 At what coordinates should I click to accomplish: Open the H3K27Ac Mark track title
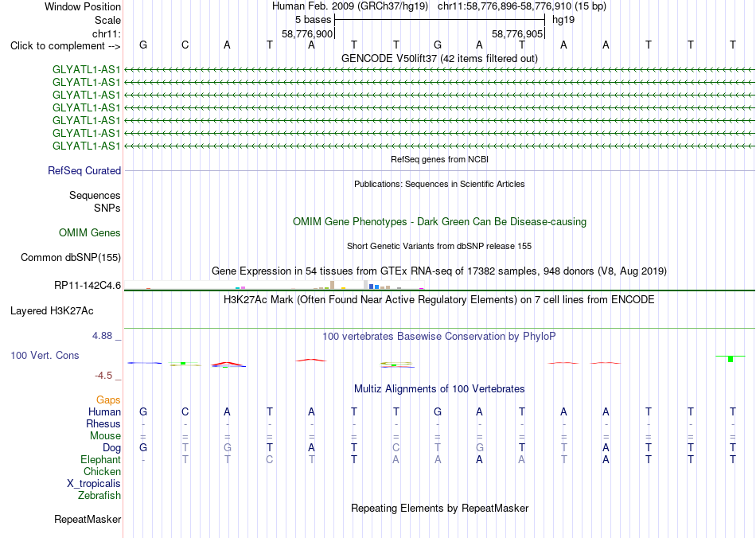(x=439, y=300)
